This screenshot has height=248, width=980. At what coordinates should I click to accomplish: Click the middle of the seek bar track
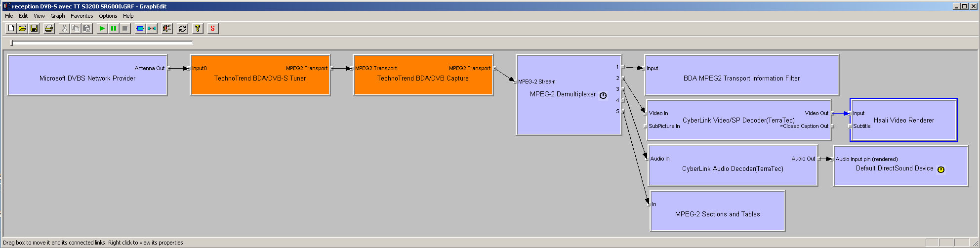(102, 43)
